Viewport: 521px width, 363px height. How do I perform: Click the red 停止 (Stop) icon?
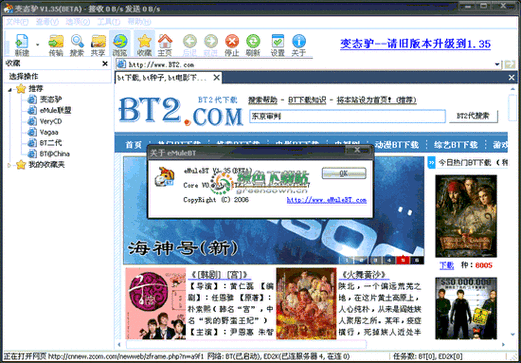tap(232, 45)
